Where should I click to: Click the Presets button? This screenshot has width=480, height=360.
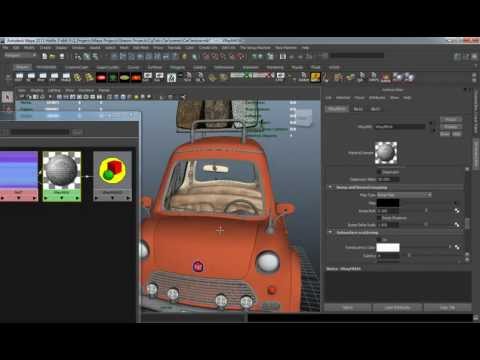click(x=451, y=127)
